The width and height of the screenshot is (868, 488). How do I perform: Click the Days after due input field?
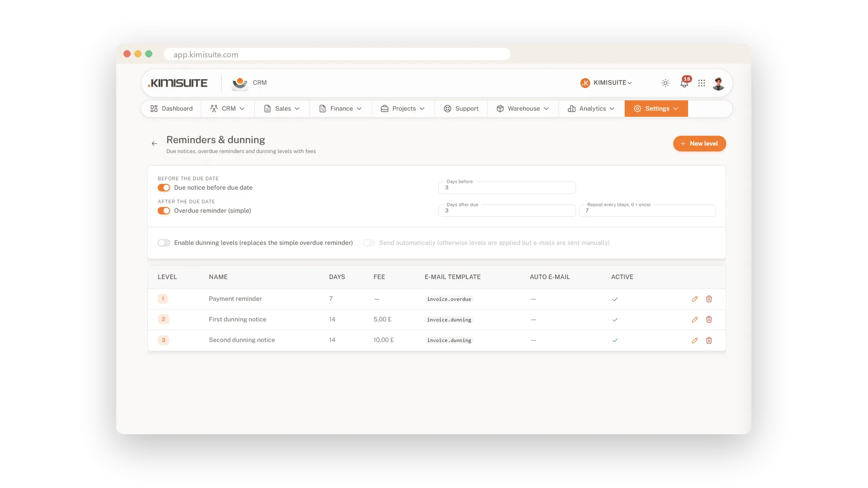point(507,211)
